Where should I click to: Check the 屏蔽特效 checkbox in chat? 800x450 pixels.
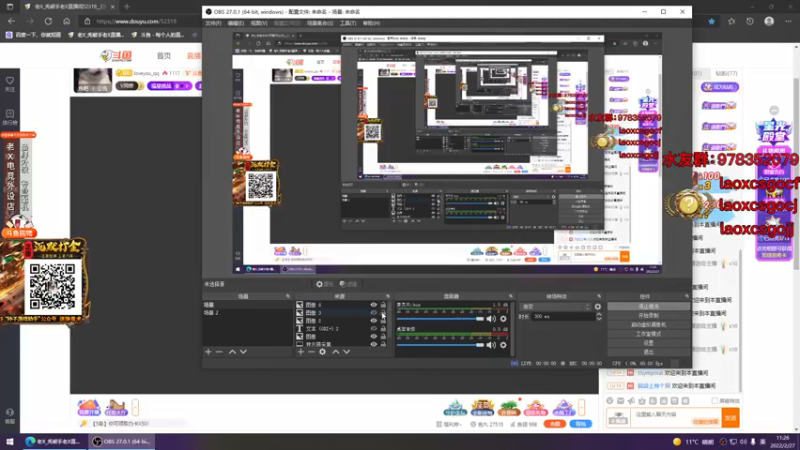pyautogui.click(x=714, y=401)
